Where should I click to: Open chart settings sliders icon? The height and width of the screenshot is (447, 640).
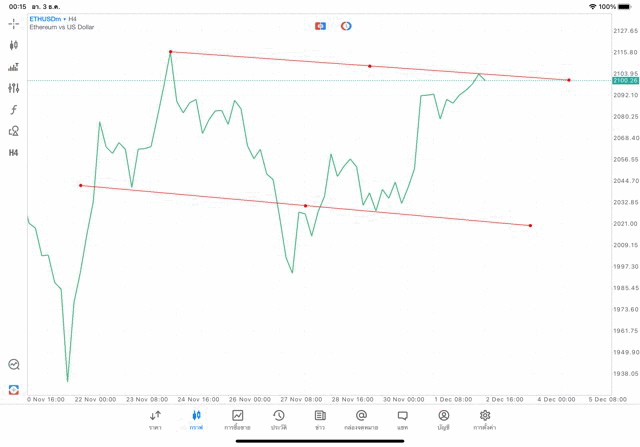pyautogui.click(x=13, y=88)
